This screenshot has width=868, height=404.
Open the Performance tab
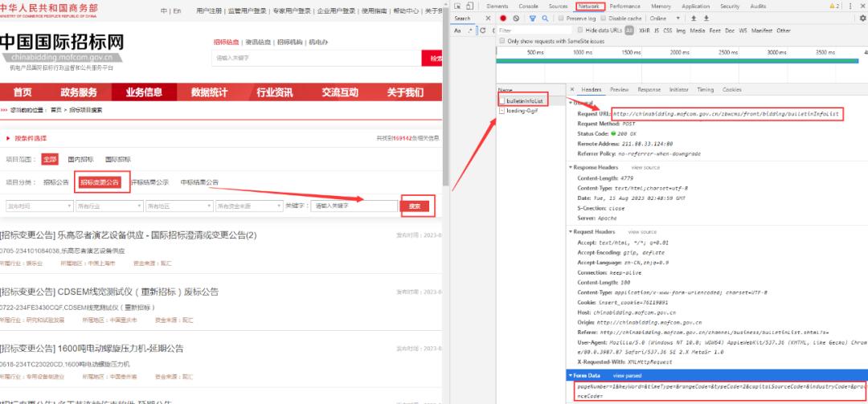pyautogui.click(x=625, y=6)
